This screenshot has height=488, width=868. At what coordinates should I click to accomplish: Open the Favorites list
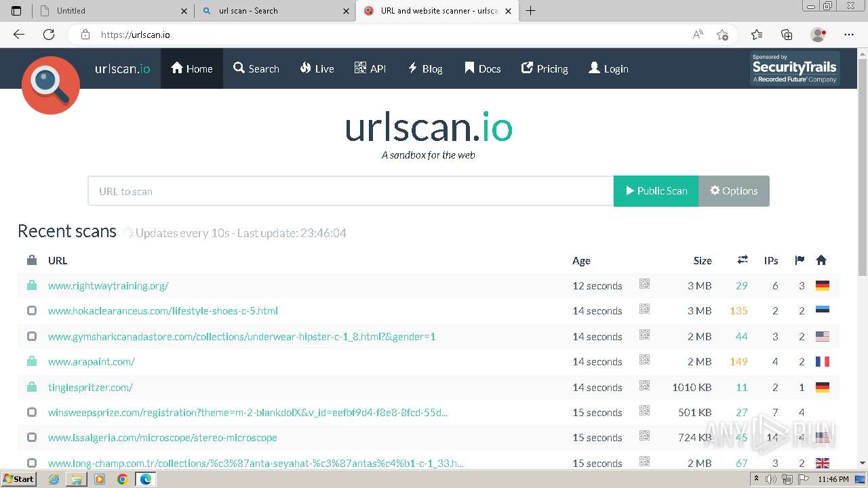[x=757, y=35]
